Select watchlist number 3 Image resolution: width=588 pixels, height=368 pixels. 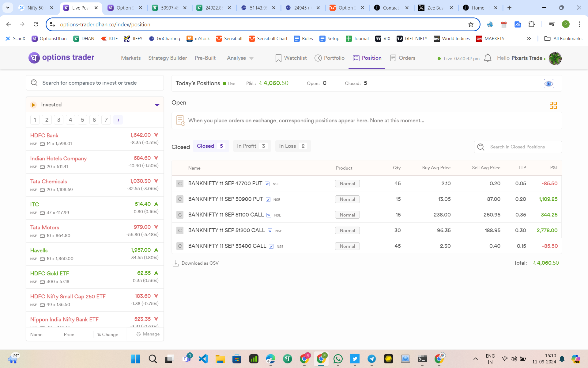coord(59,120)
